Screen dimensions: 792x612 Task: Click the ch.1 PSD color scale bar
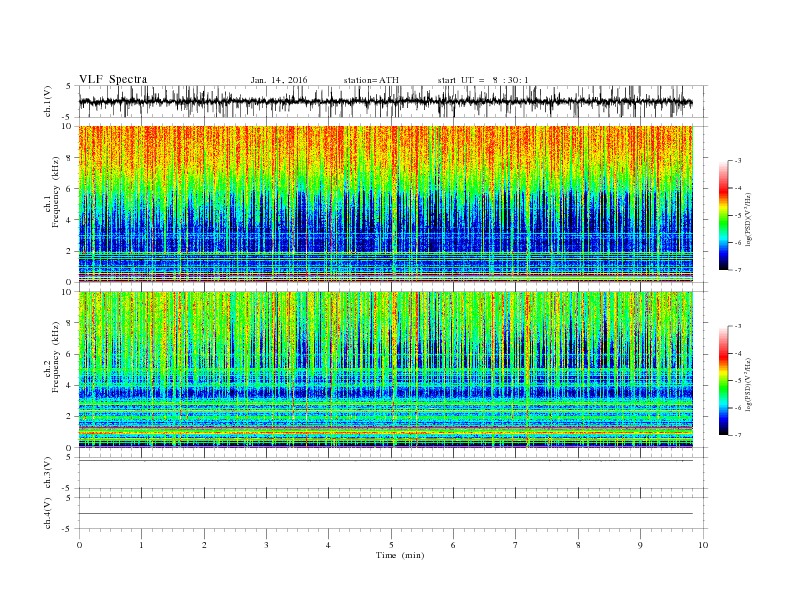(x=723, y=215)
